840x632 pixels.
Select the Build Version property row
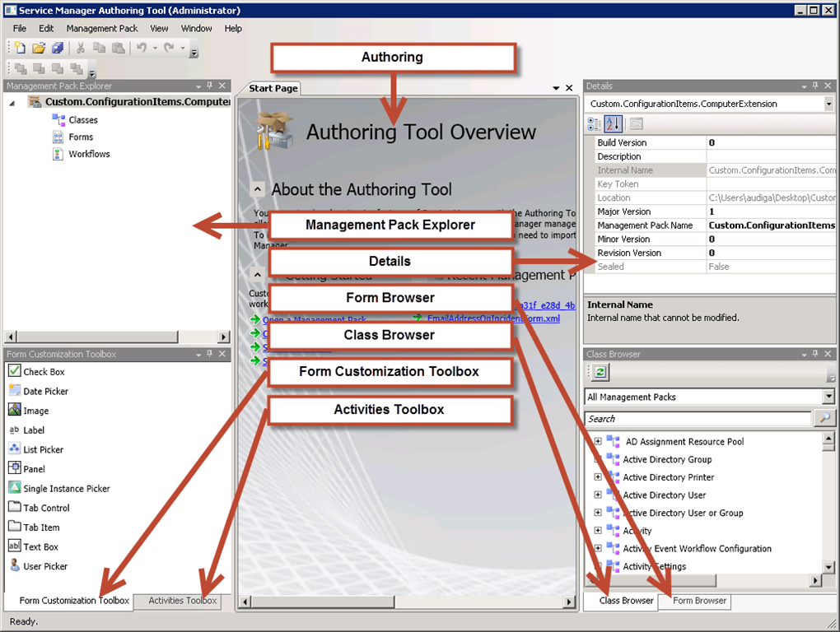[x=715, y=142]
